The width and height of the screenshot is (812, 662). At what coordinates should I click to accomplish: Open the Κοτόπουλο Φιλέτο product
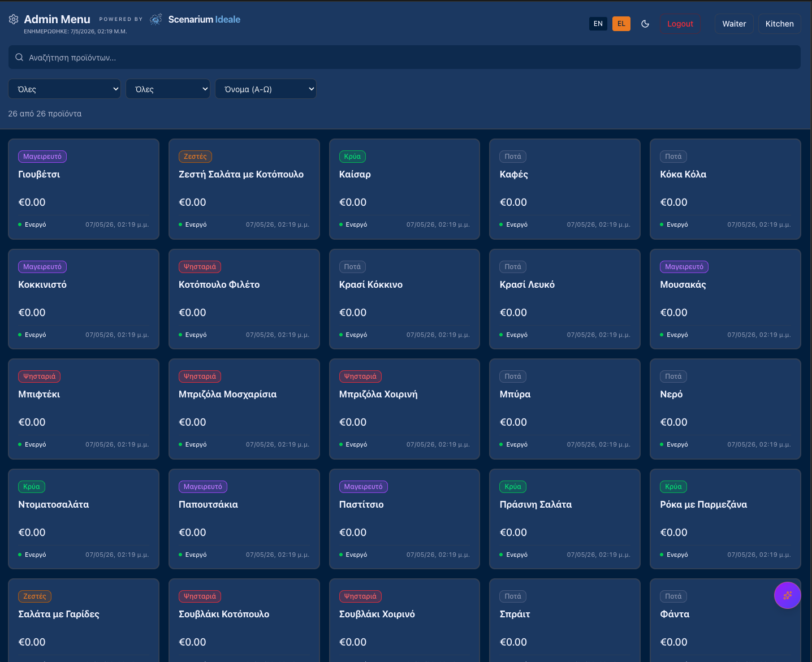[244, 299]
